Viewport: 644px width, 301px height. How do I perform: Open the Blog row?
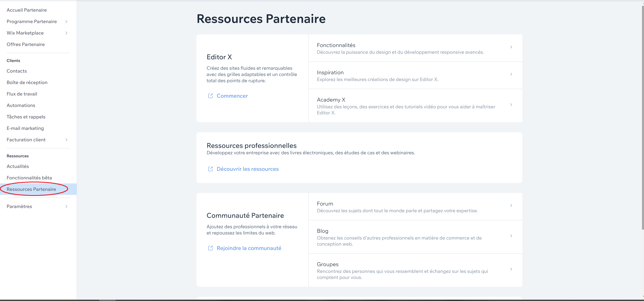415,237
